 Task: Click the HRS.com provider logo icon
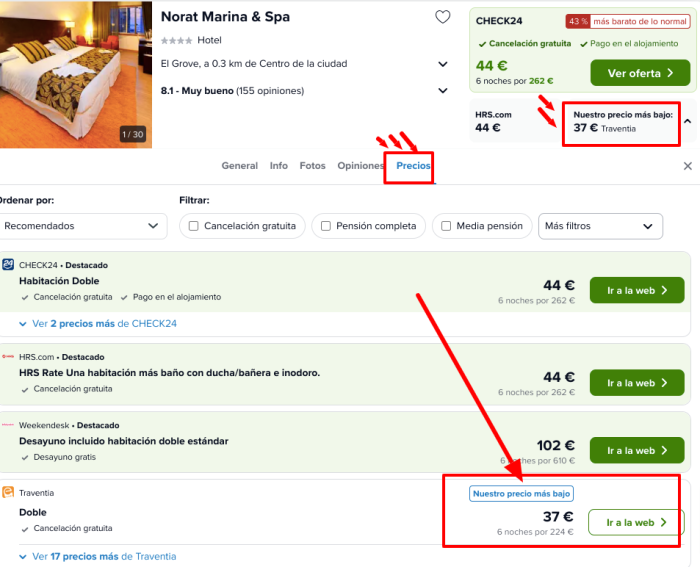[x=8, y=356]
